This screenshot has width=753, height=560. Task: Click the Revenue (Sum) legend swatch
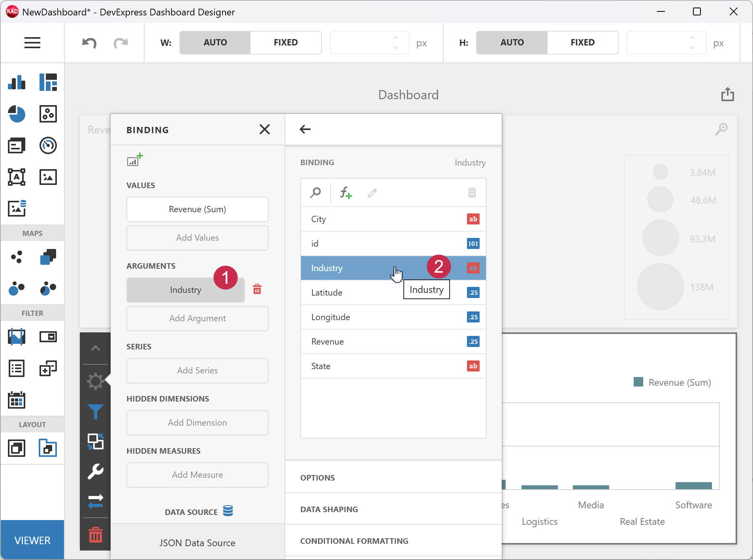tap(638, 382)
